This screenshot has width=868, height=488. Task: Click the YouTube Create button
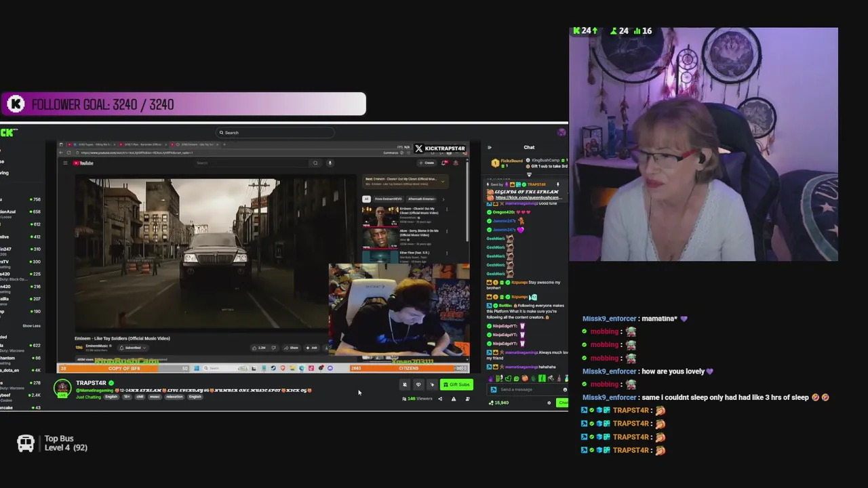click(x=427, y=163)
